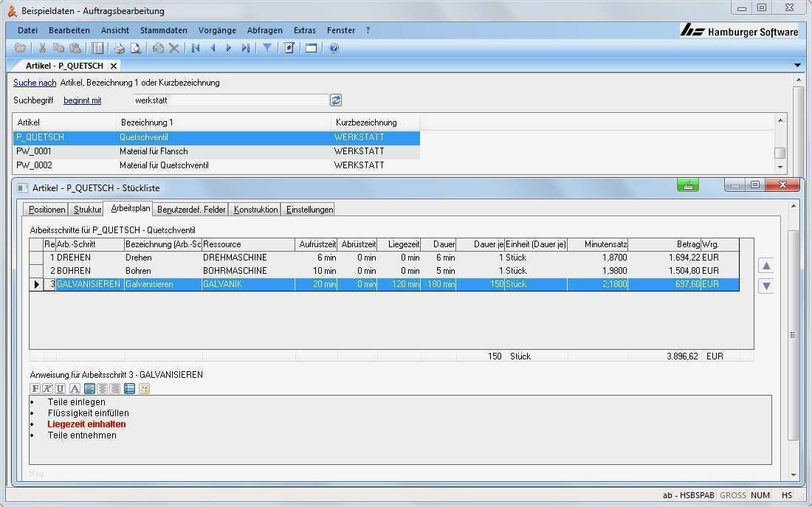This screenshot has width=812, height=507.
Task: Switch to the Konstruktion tab
Action: [x=255, y=210]
